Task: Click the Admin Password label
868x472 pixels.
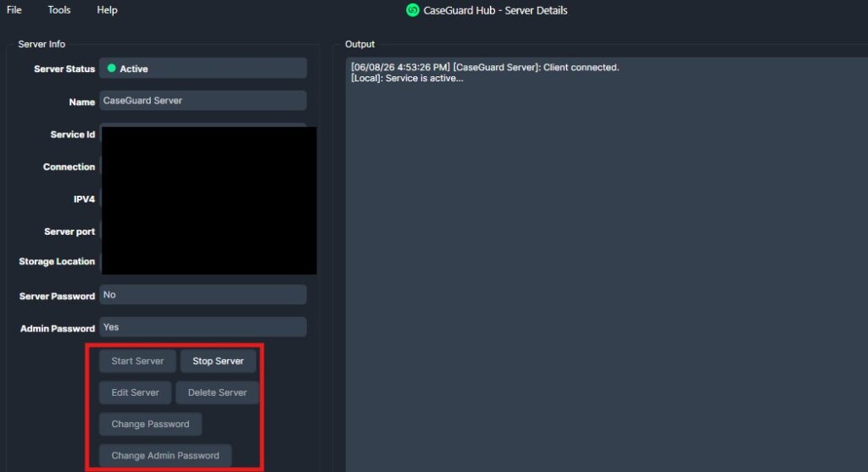Action: point(58,328)
